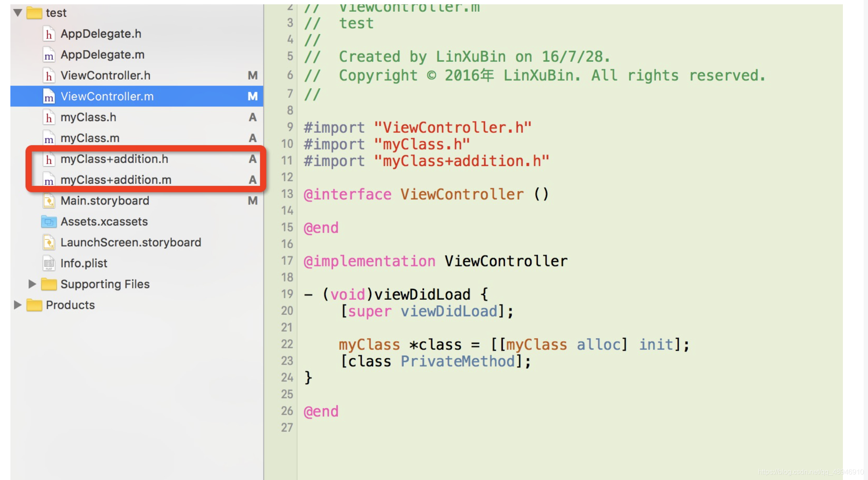
Task: Click the Supporting Files folder icon
Action: point(49,284)
